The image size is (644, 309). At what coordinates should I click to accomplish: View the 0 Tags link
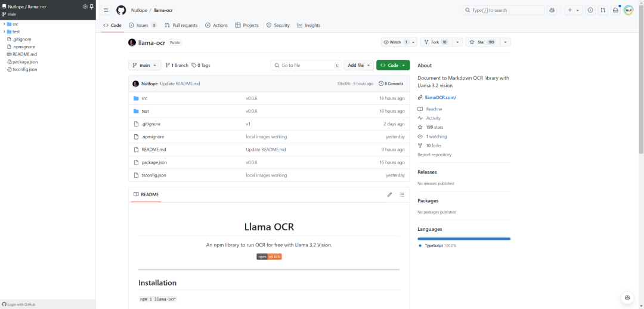[201, 66]
